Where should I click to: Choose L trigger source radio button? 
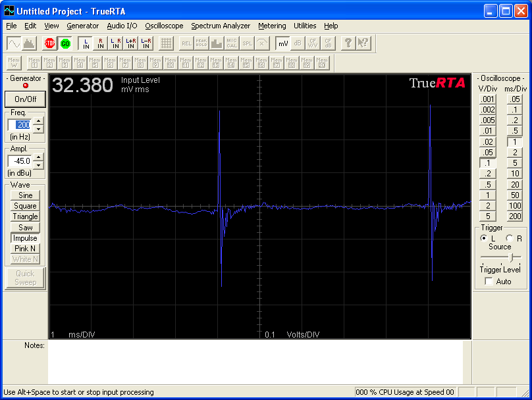click(x=484, y=238)
